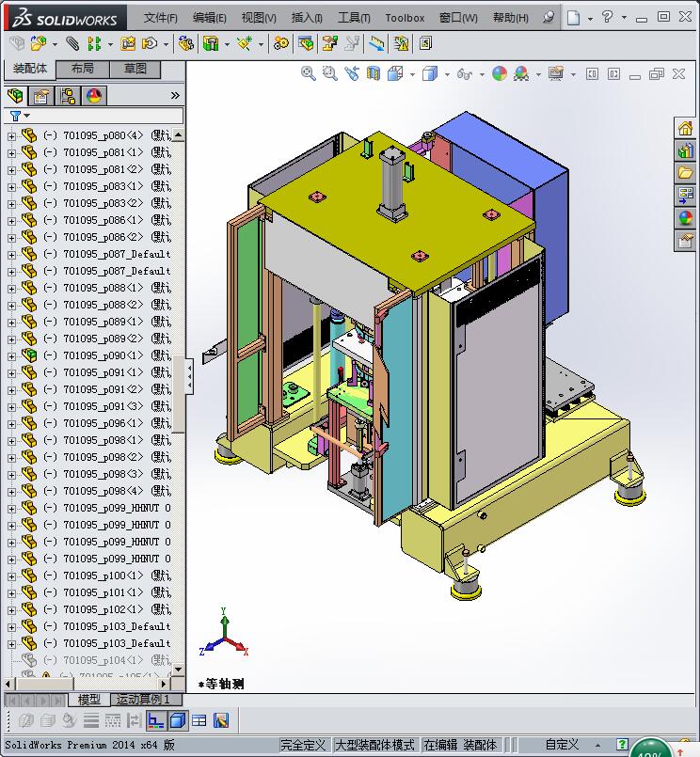Click the Move Component icon

(150, 44)
